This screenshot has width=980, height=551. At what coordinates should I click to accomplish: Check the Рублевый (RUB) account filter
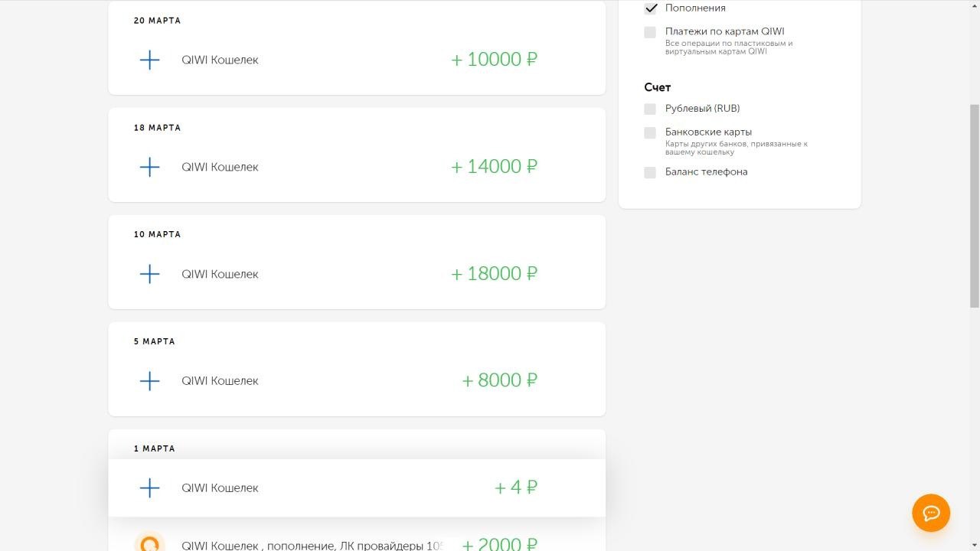pos(650,109)
